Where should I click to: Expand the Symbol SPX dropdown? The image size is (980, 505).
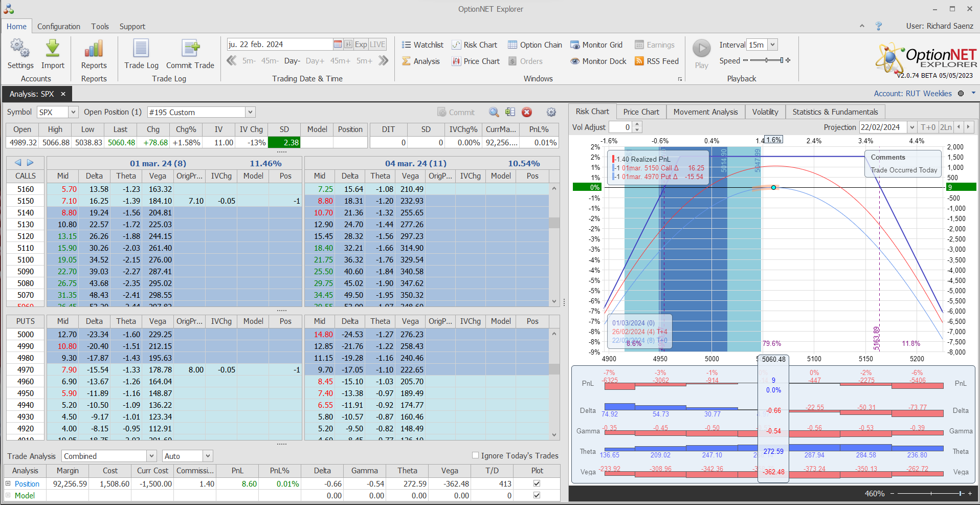pos(73,112)
